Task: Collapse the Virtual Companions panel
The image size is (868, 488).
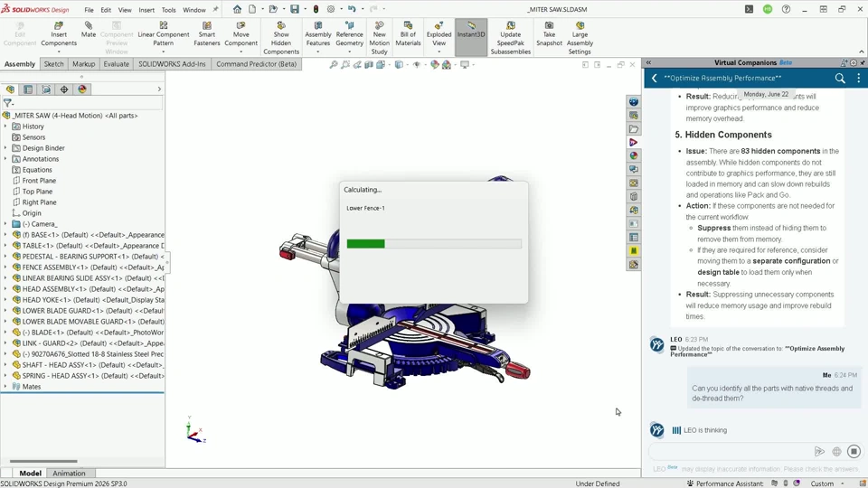Action: [648, 62]
